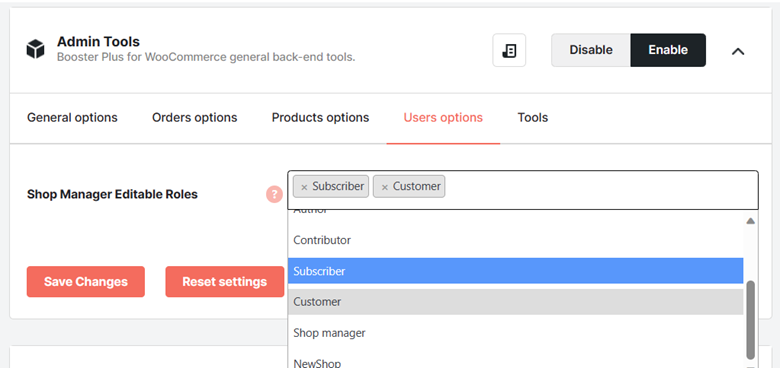This screenshot has height=368, width=780.
Task: Click the red question mark help icon
Action: coord(274,194)
